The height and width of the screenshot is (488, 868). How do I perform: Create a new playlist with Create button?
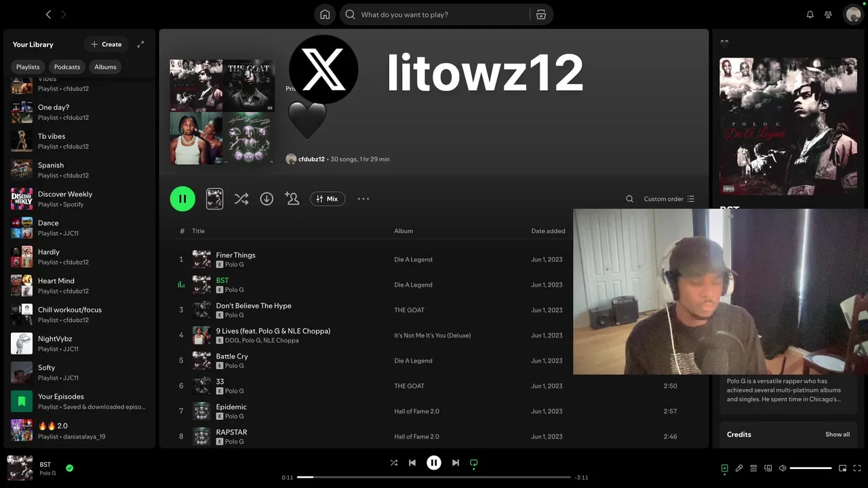click(106, 44)
